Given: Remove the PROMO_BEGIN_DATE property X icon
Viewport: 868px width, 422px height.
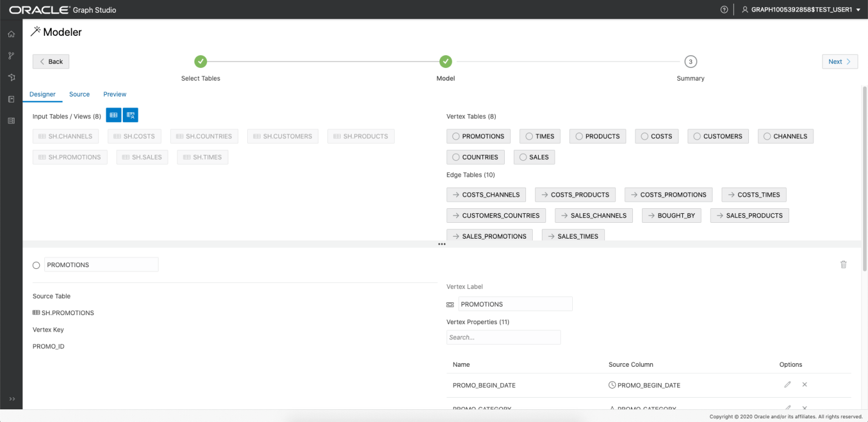Looking at the screenshot, I should (804, 384).
